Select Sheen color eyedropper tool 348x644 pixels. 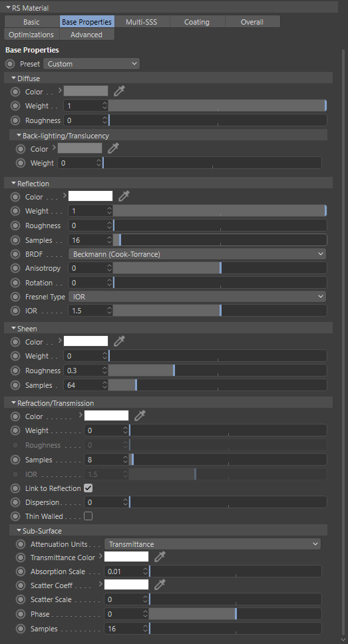coord(119,341)
